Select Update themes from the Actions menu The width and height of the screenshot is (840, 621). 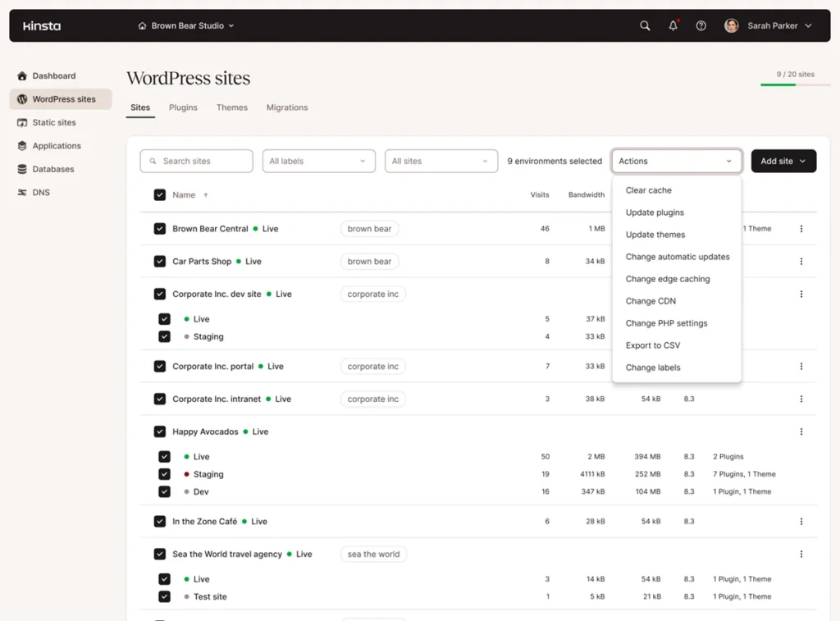point(655,234)
